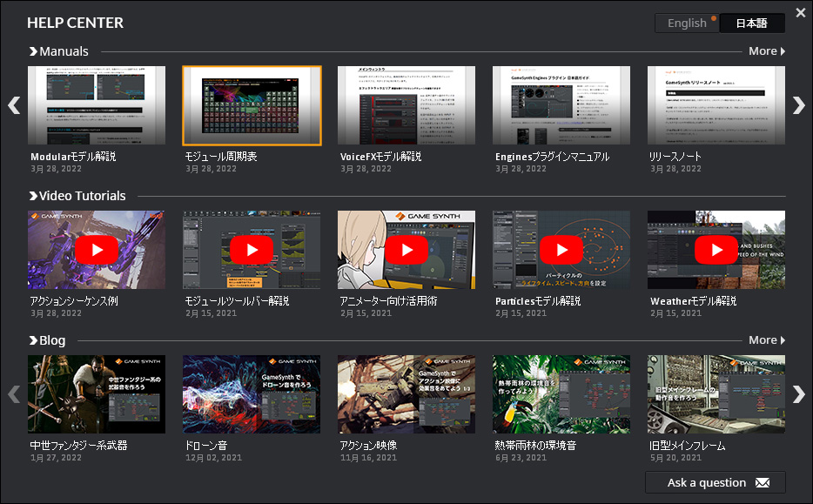Viewport: 813px width, 504px height.
Task: Click the 1月 27, 2022 blog date
Action: pos(56,458)
